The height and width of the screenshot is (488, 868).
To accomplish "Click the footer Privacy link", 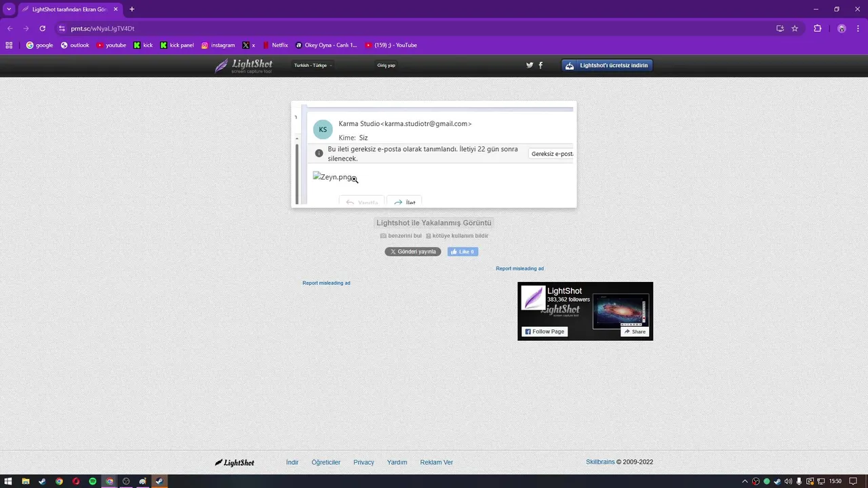I will (x=363, y=462).
